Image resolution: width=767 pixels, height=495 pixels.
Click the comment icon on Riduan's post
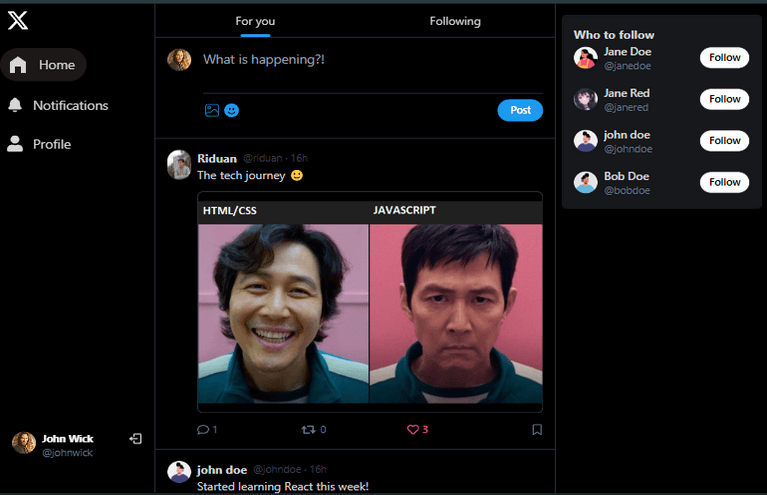(x=203, y=429)
